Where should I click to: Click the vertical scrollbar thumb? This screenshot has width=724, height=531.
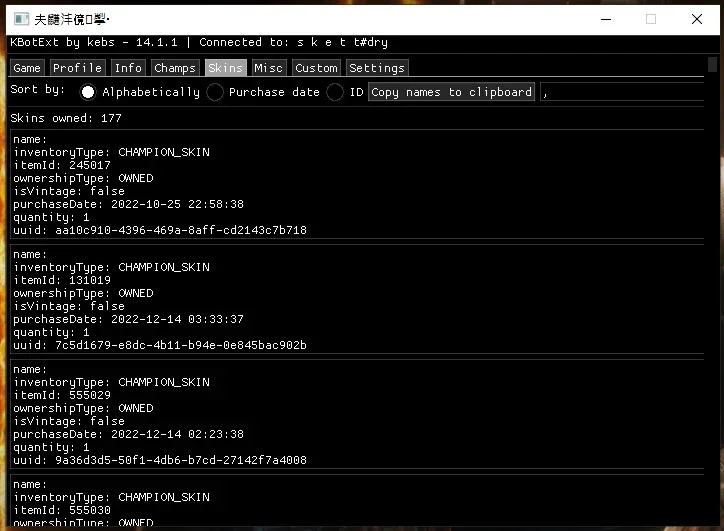pyautogui.click(x=712, y=65)
